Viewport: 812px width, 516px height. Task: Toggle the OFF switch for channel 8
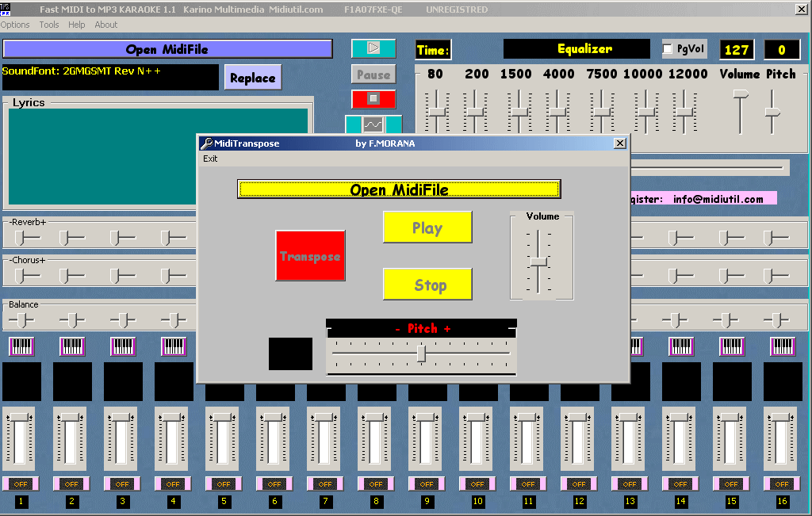coord(376,484)
